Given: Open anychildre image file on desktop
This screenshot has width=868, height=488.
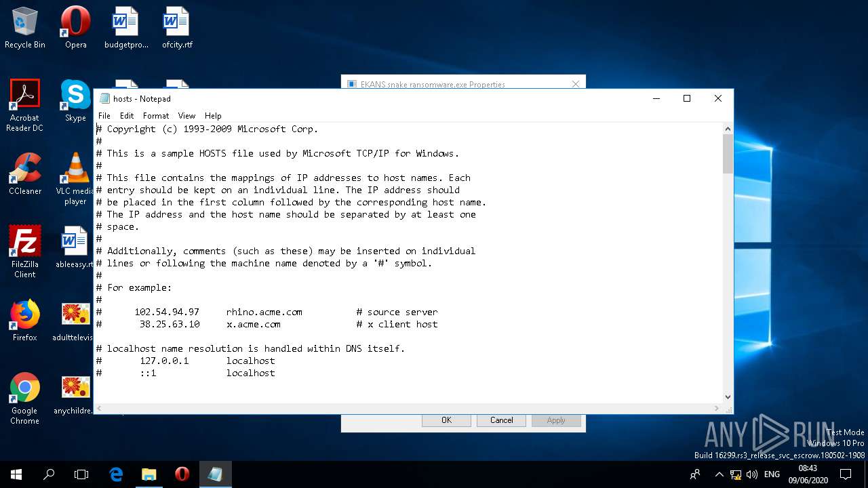Looking at the screenshot, I should click(75, 394).
